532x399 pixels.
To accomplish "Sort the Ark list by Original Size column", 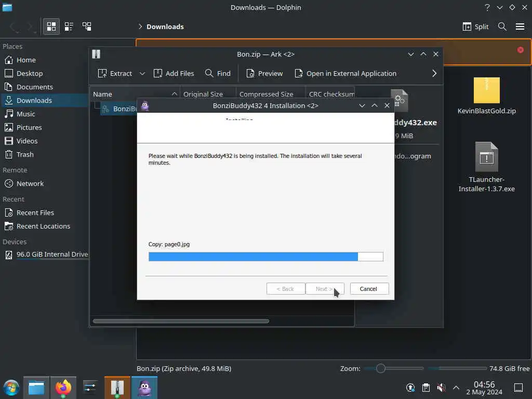I will click(x=208, y=95).
